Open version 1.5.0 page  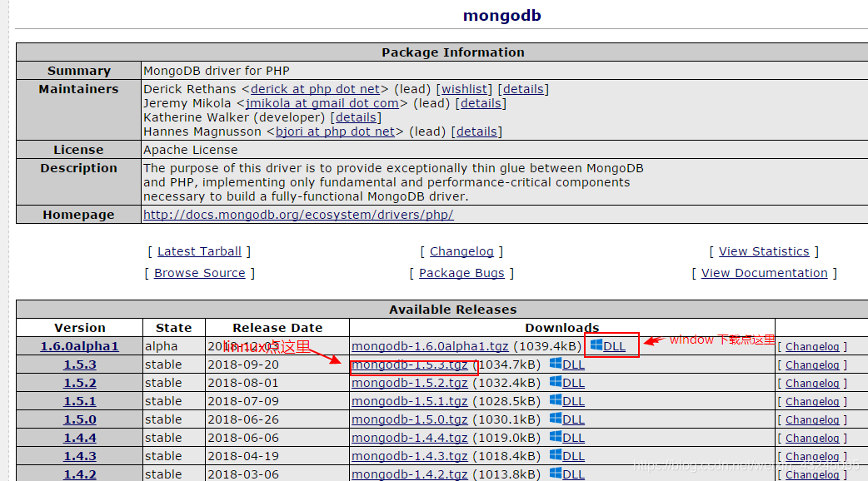point(80,419)
